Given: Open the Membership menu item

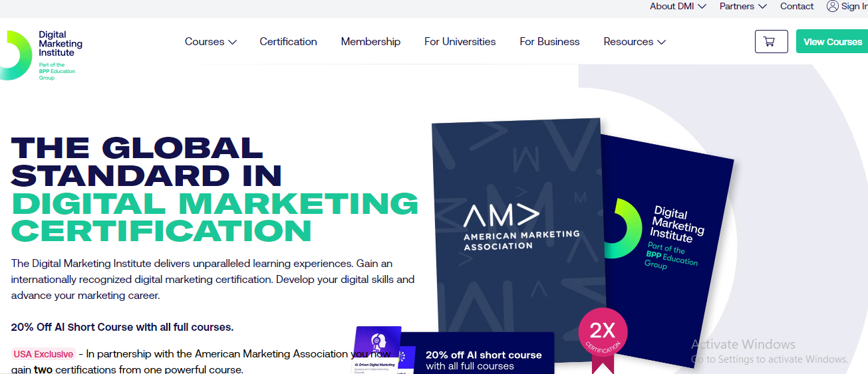Looking at the screenshot, I should click(370, 41).
